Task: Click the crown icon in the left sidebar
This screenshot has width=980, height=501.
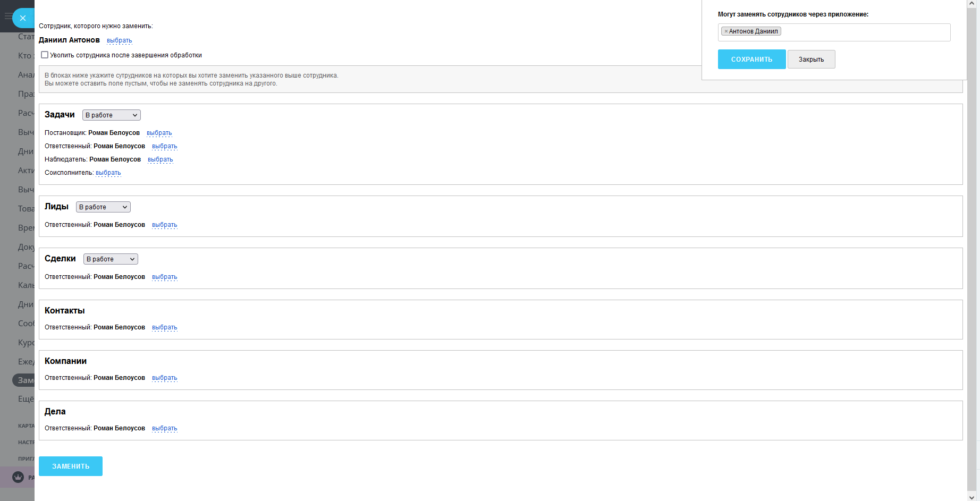Action: click(x=18, y=477)
